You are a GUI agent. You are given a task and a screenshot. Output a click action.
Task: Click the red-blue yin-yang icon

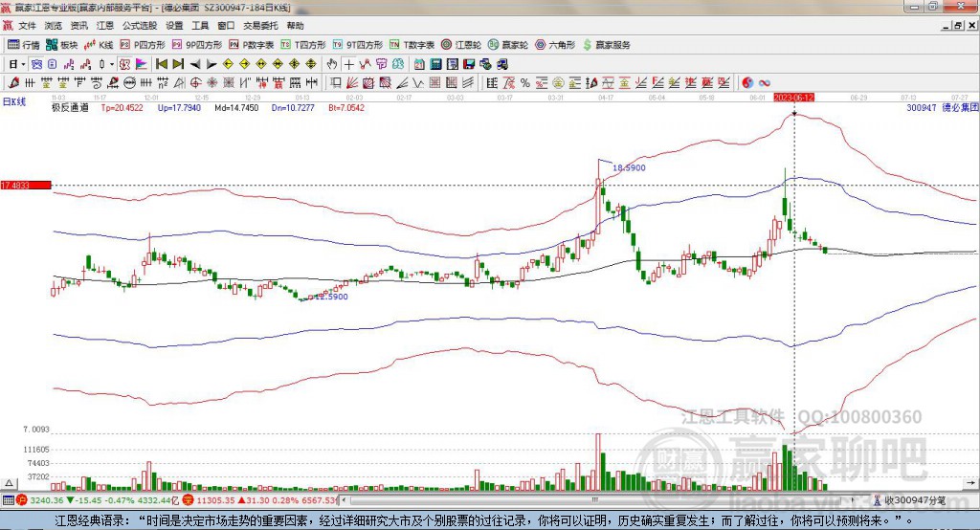click(747, 82)
